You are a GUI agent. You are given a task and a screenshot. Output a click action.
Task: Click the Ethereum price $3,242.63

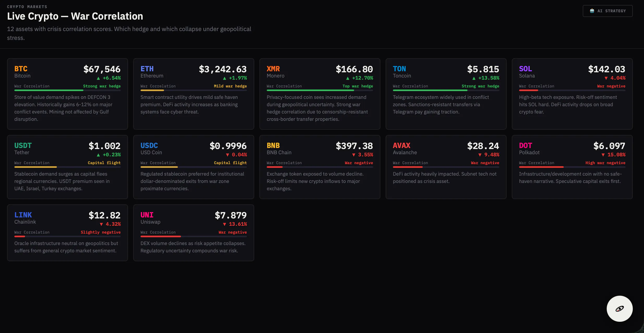223,69
